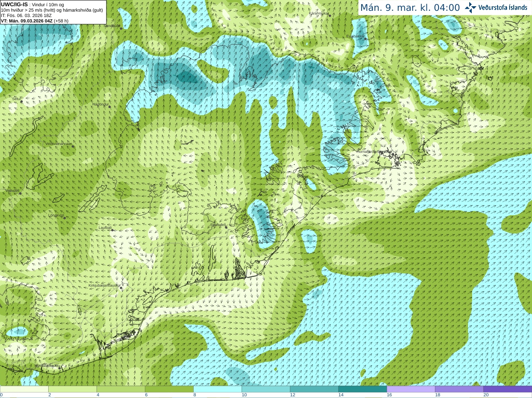Pick the 0–2 m/s legend color
The width and height of the screenshot is (532, 398).
pyautogui.click(x=24, y=389)
